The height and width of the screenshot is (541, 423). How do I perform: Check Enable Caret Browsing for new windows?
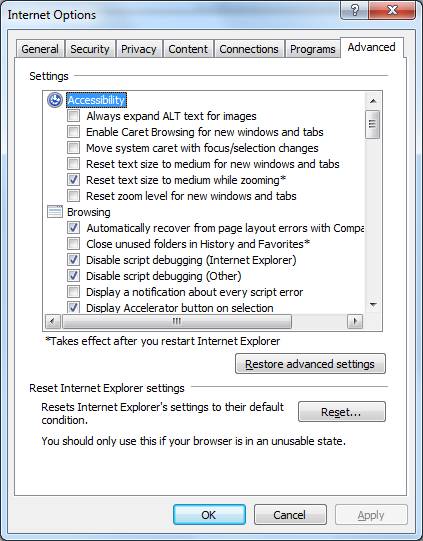pos(73,131)
